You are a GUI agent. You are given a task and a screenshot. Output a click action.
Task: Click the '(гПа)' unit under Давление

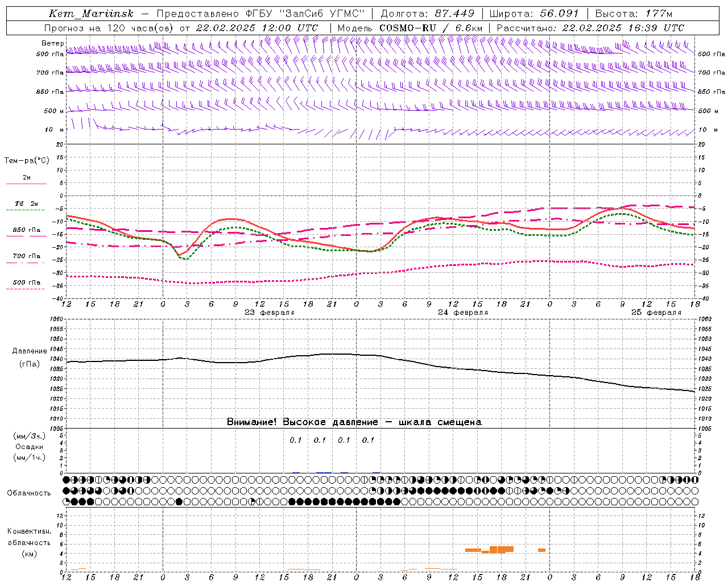[x=30, y=364]
